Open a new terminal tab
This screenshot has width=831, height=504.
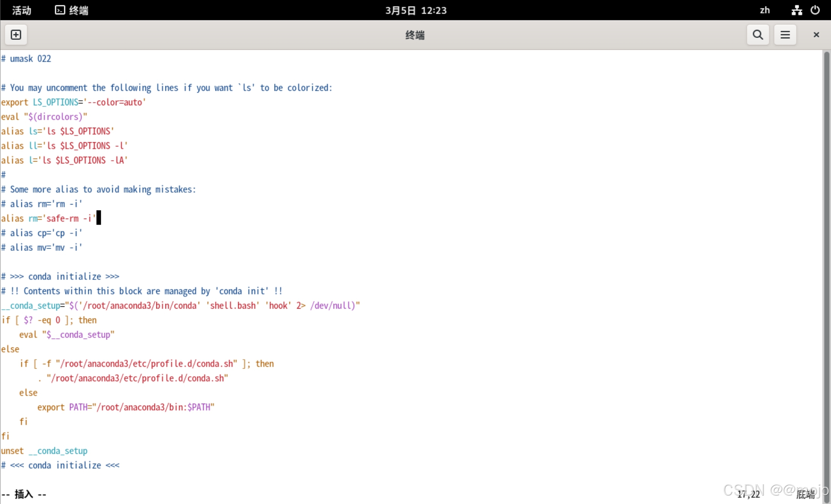click(16, 35)
